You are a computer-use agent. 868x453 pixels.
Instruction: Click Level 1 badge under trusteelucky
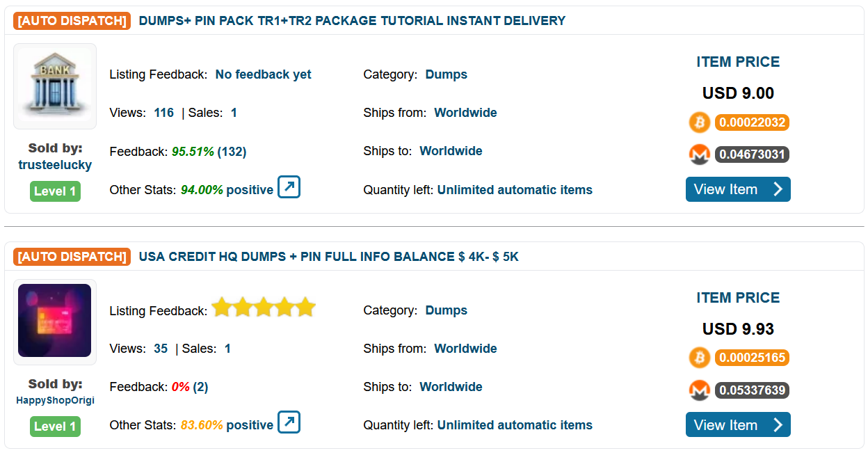(x=55, y=191)
